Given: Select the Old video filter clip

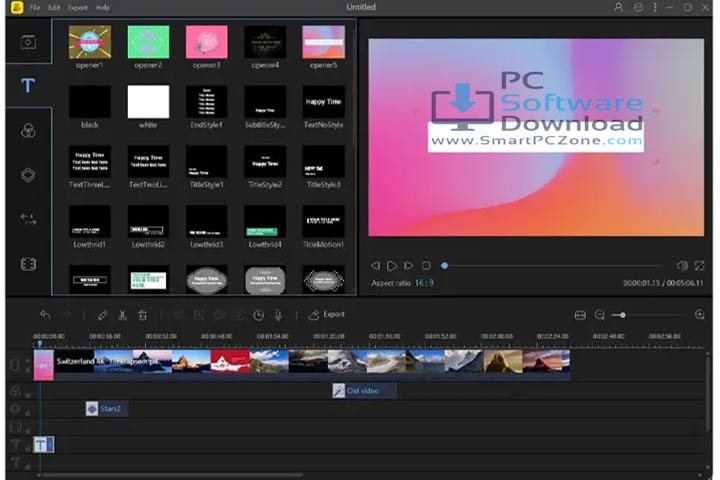Looking at the screenshot, I should point(365,391).
